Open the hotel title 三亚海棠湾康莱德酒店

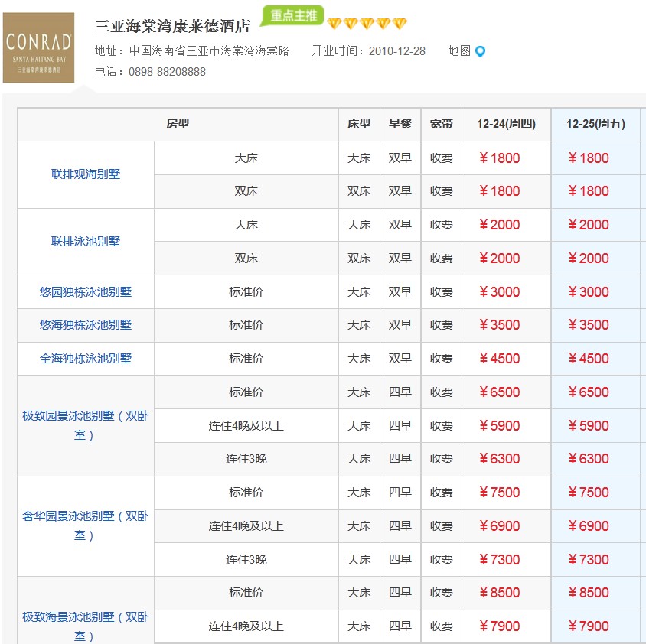(172, 26)
